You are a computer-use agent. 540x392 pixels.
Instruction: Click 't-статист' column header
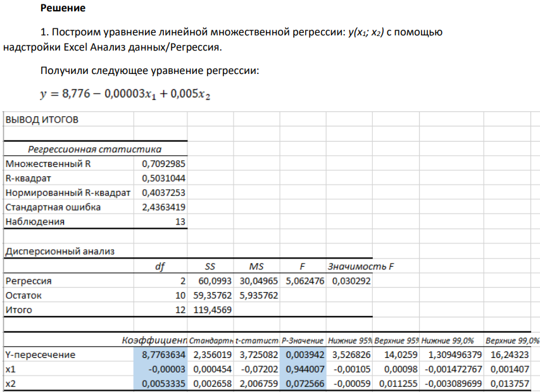tap(257, 340)
